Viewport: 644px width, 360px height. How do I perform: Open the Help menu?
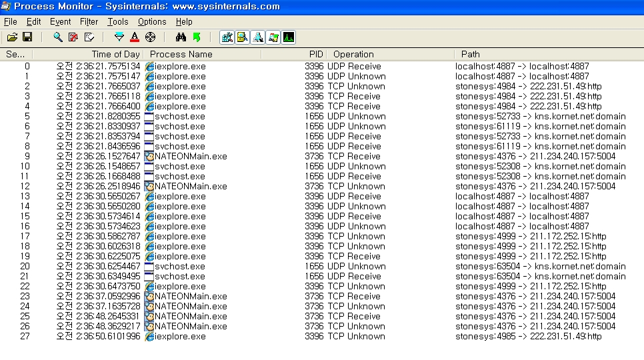184,22
